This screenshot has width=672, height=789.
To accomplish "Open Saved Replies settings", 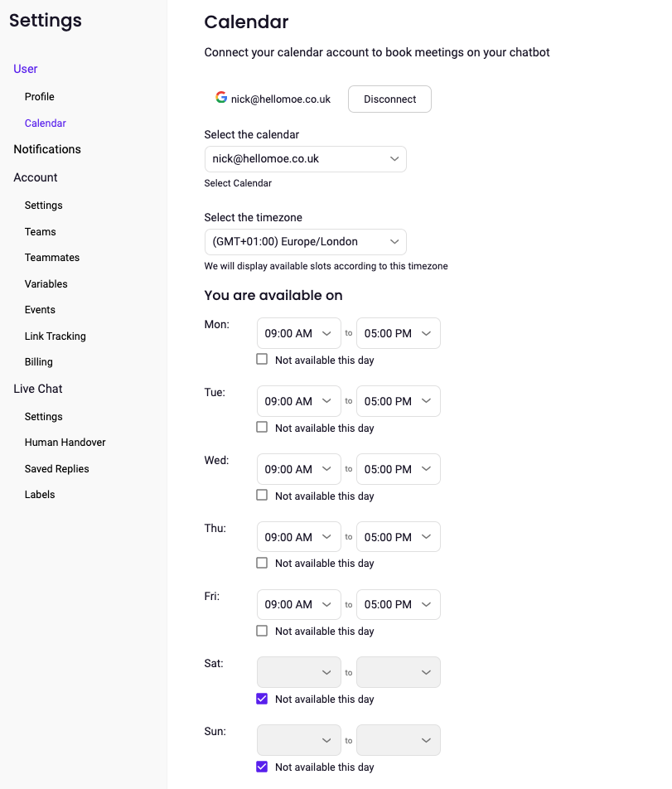I will click(x=57, y=469).
